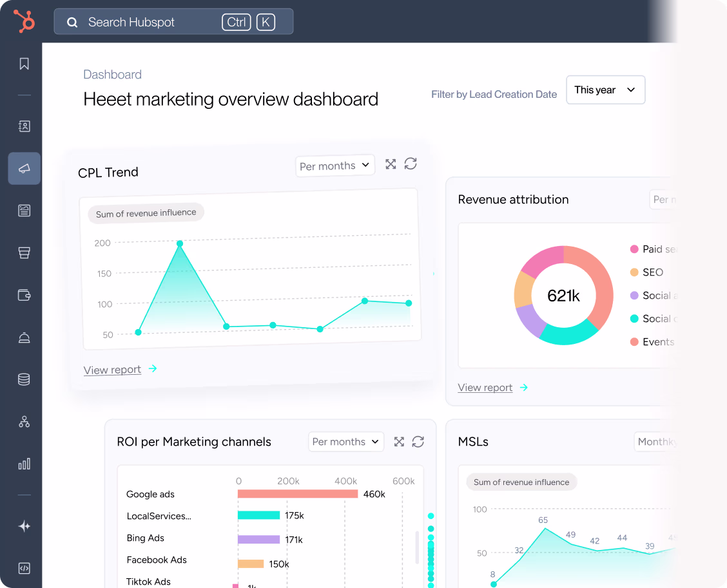Select the marketing megaphone sidebar icon
The width and height of the screenshot is (727, 588).
tap(24, 168)
